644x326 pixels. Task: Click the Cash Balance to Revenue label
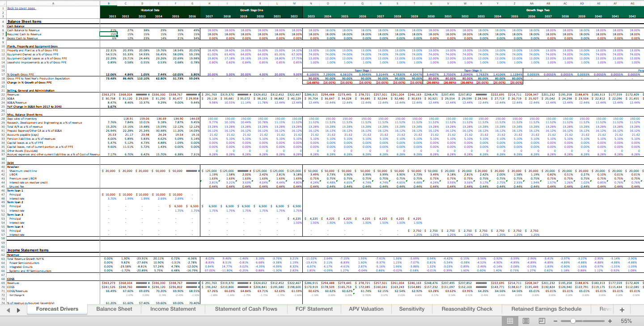point(22,29)
